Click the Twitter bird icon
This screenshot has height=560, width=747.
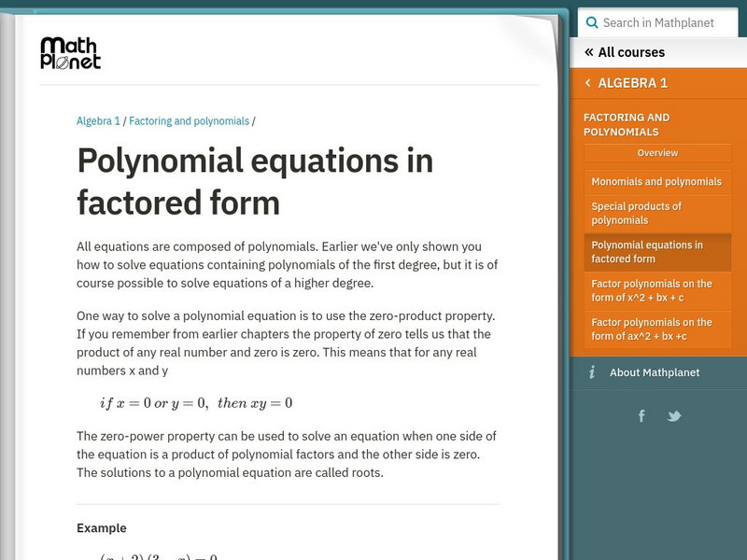[674, 416]
